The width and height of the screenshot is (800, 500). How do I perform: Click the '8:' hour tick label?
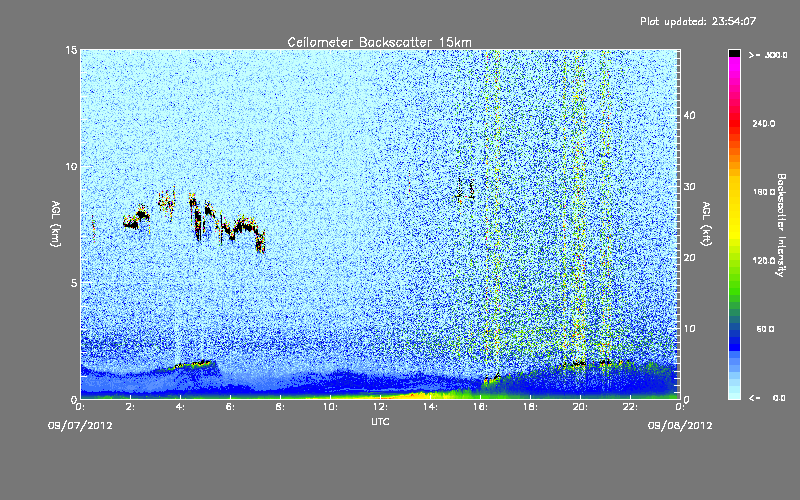point(281,407)
